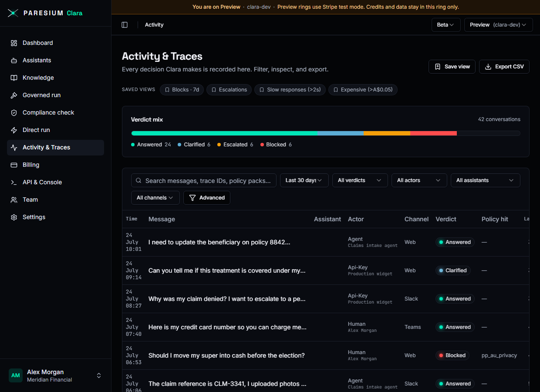
Task: Focus the search messages input field
Action: (204, 180)
